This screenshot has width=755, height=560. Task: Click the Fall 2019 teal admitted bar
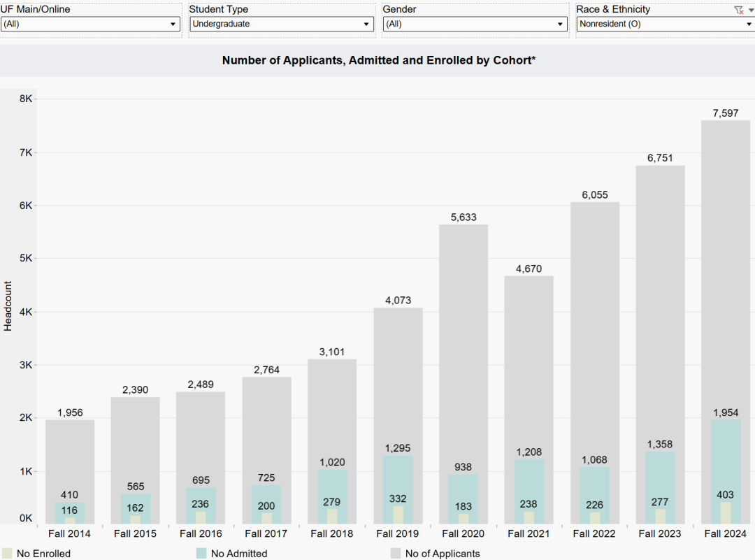(x=398, y=475)
